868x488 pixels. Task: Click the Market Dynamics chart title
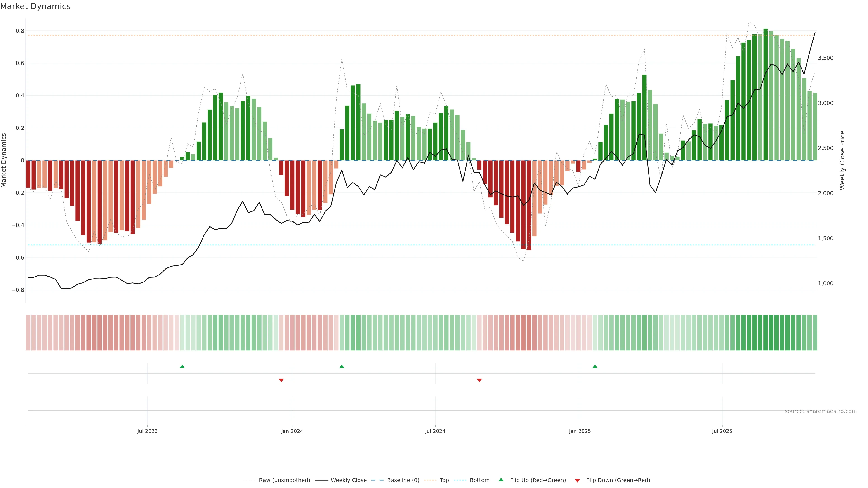pyautogui.click(x=35, y=6)
